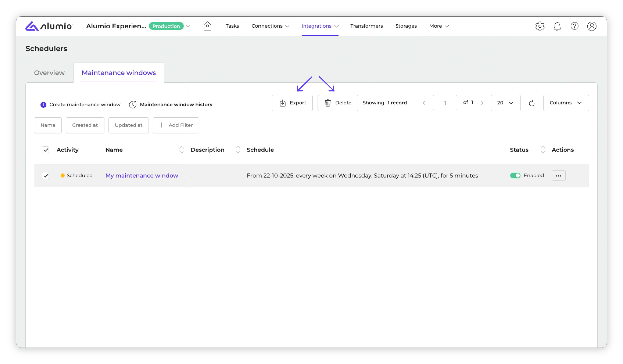Click the home dashboard icon
The height and width of the screenshot is (364, 623).
[207, 26]
